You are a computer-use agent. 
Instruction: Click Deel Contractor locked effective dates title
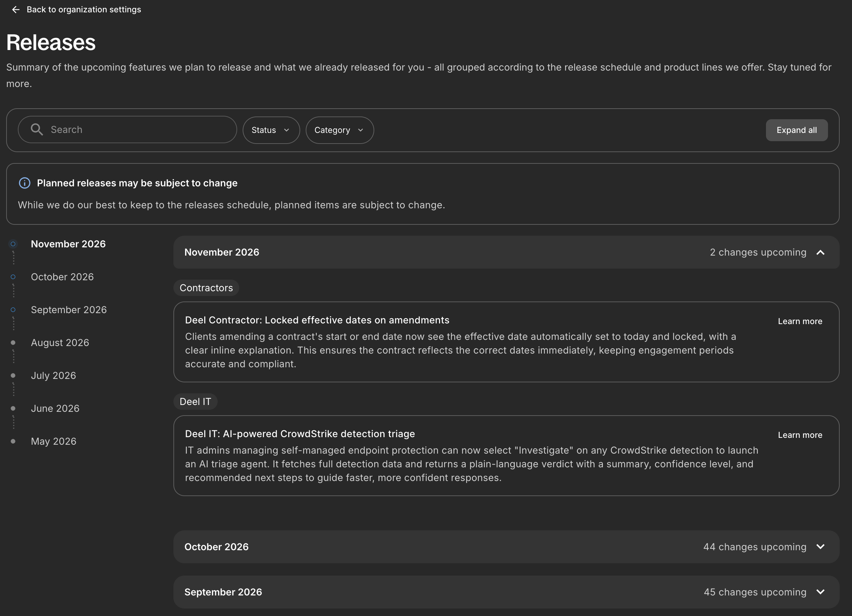[317, 320]
